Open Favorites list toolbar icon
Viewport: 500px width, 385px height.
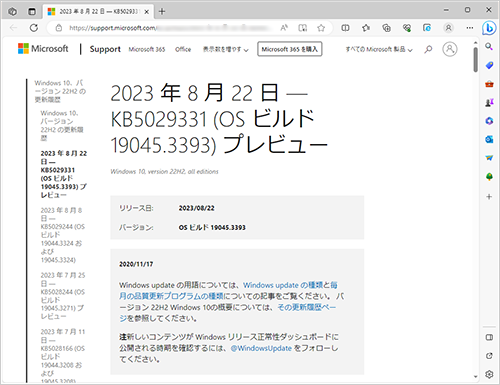pos(366,28)
